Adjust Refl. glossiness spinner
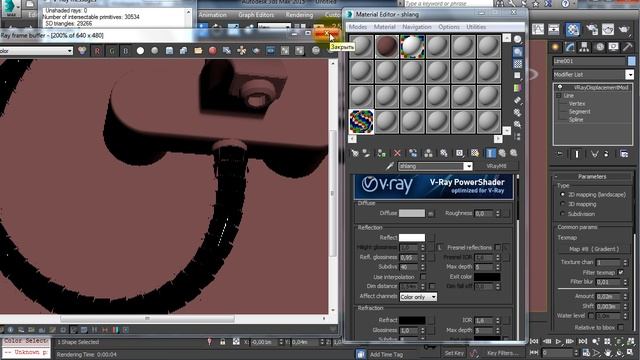Screen dimensions: 640x360 (423, 257)
